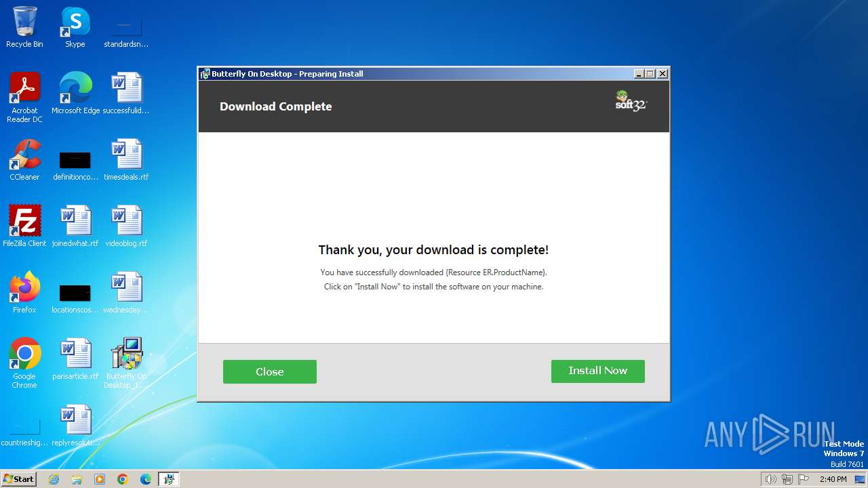
Task: Select the Google Chrome desktop shortcut
Action: (24, 363)
